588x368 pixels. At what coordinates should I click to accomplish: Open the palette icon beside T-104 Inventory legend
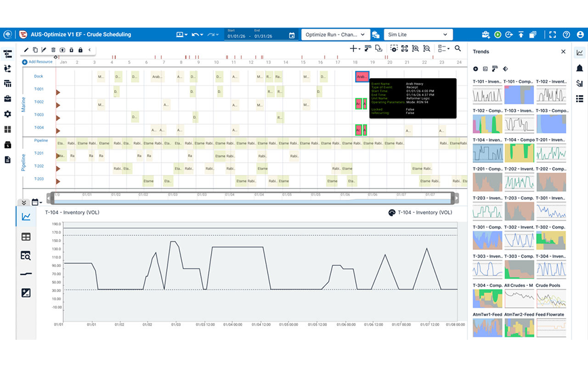pos(392,212)
